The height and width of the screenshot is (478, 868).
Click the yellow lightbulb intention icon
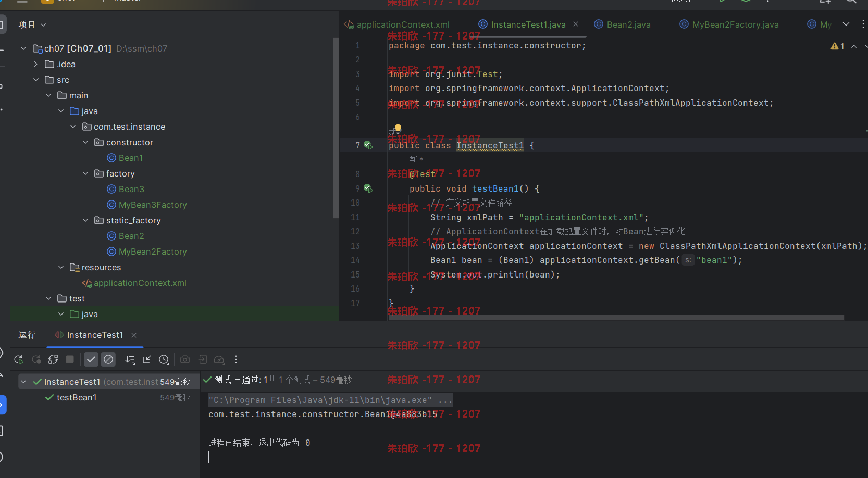398,128
